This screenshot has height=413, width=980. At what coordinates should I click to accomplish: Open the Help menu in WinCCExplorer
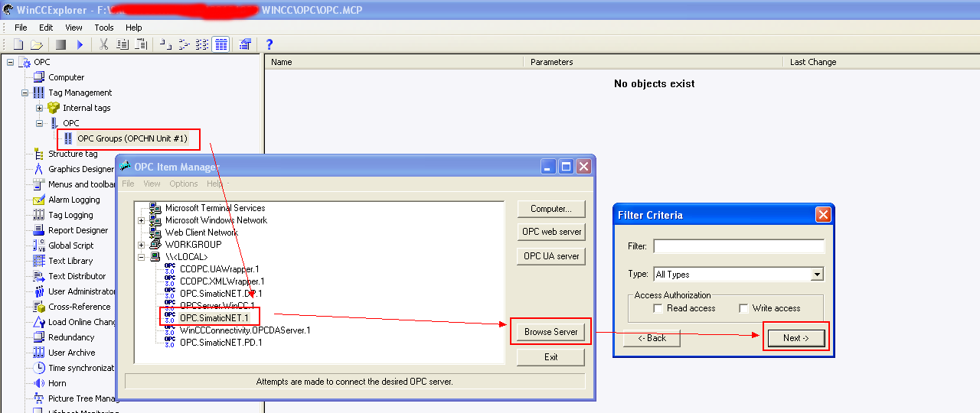click(134, 28)
